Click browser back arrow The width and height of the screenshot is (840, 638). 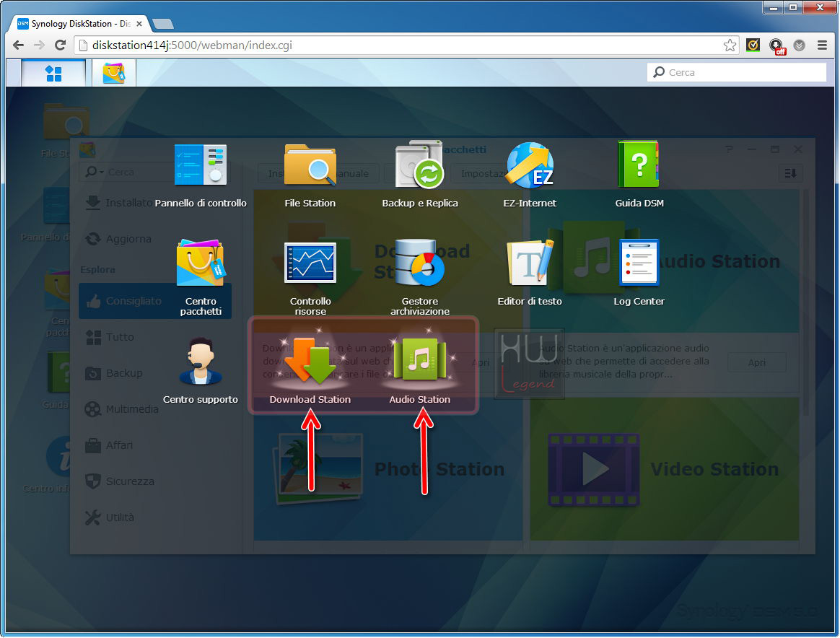click(18, 45)
